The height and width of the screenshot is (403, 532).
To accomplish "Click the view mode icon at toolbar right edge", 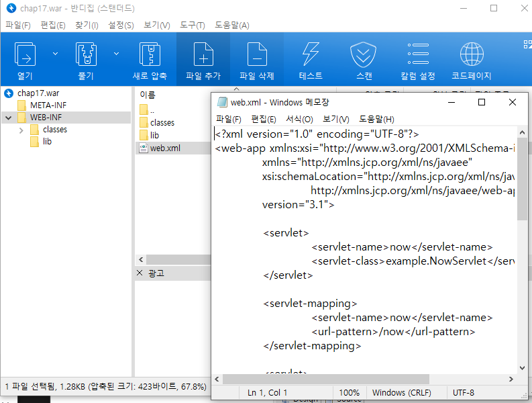I will pyautogui.click(x=527, y=44).
